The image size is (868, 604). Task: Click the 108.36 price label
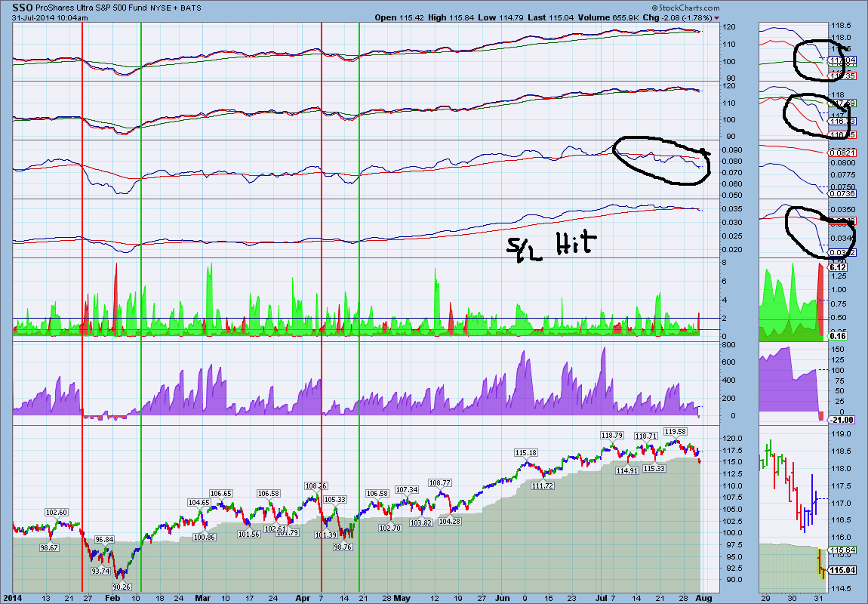(315, 486)
